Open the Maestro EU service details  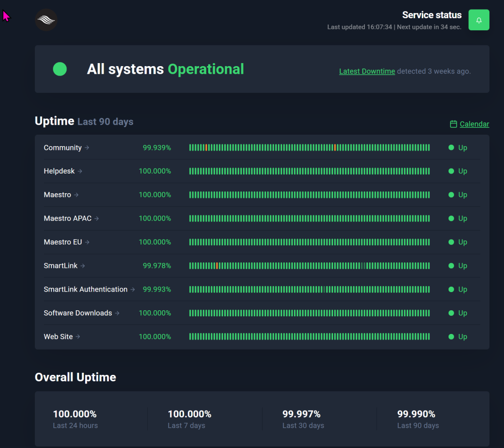[62, 242]
